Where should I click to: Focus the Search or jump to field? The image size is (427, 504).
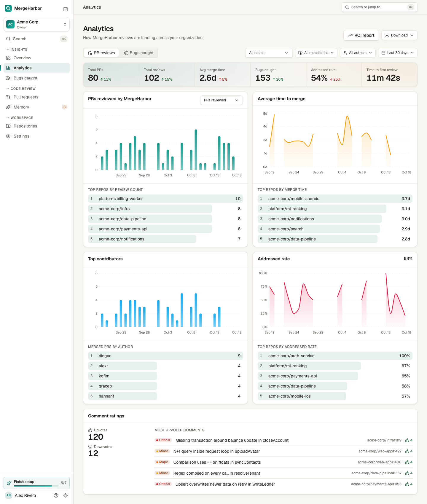pos(380,7)
